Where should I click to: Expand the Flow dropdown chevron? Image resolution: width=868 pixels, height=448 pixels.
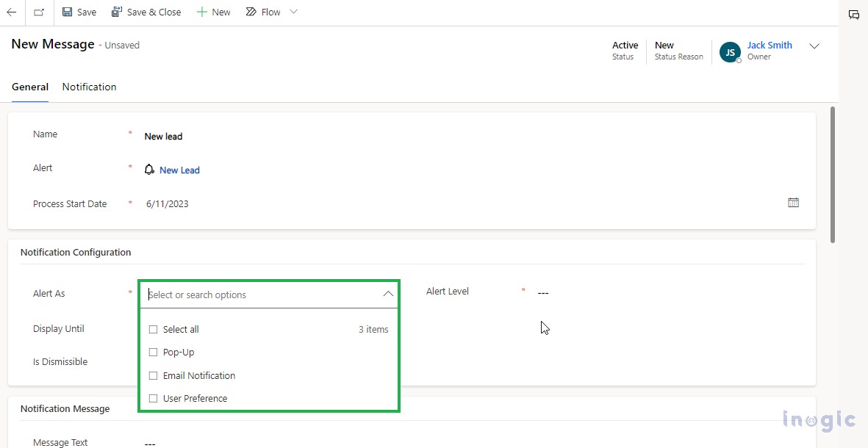(x=294, y=12)
